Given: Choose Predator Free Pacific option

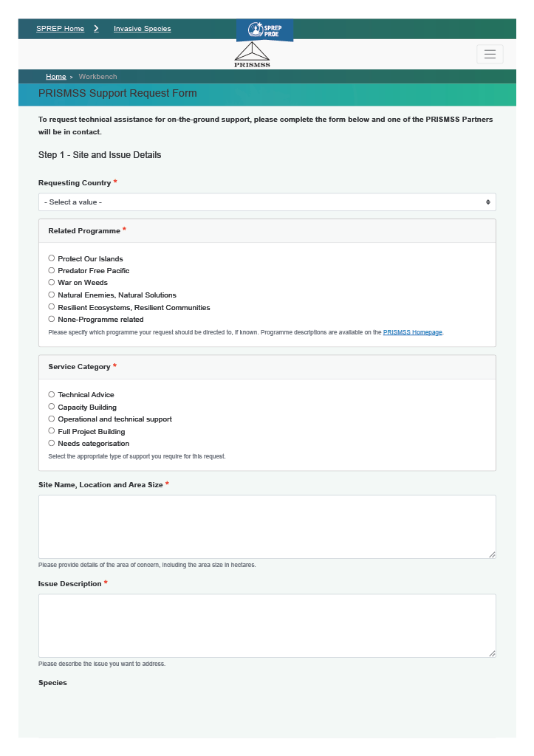Looking at the screenshot, I should coord(51,270).
